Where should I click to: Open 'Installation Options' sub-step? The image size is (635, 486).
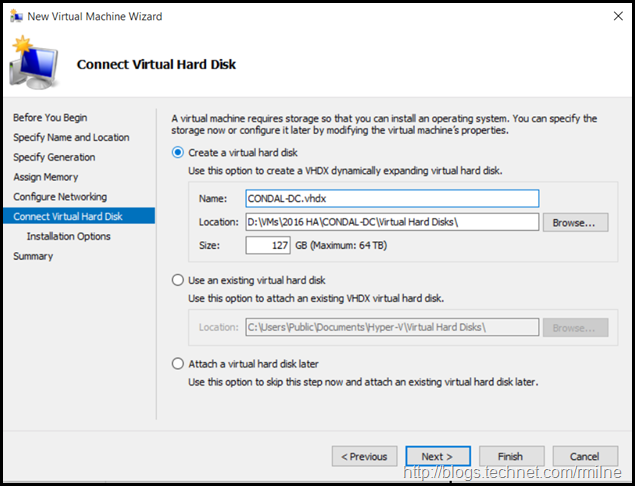click(x=69, y=236)
